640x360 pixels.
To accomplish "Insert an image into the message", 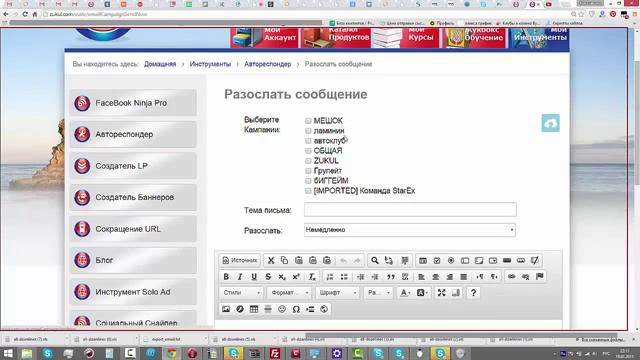I will (226, 309).
